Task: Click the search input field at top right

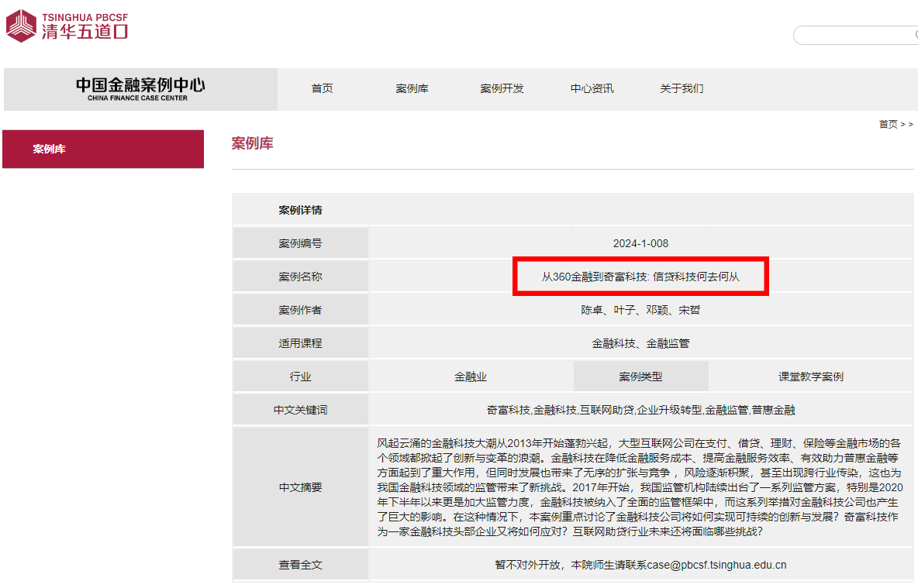Action: [855, 35]
